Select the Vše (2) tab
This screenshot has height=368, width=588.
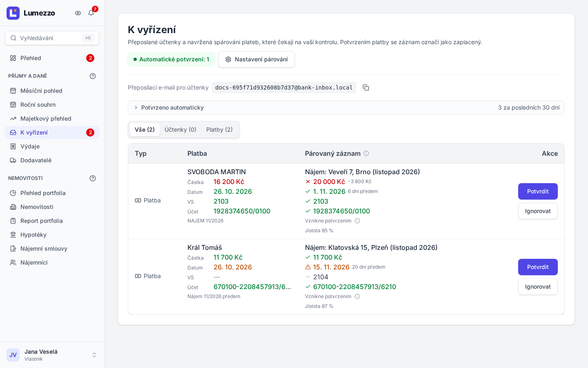tap(145, 130)
